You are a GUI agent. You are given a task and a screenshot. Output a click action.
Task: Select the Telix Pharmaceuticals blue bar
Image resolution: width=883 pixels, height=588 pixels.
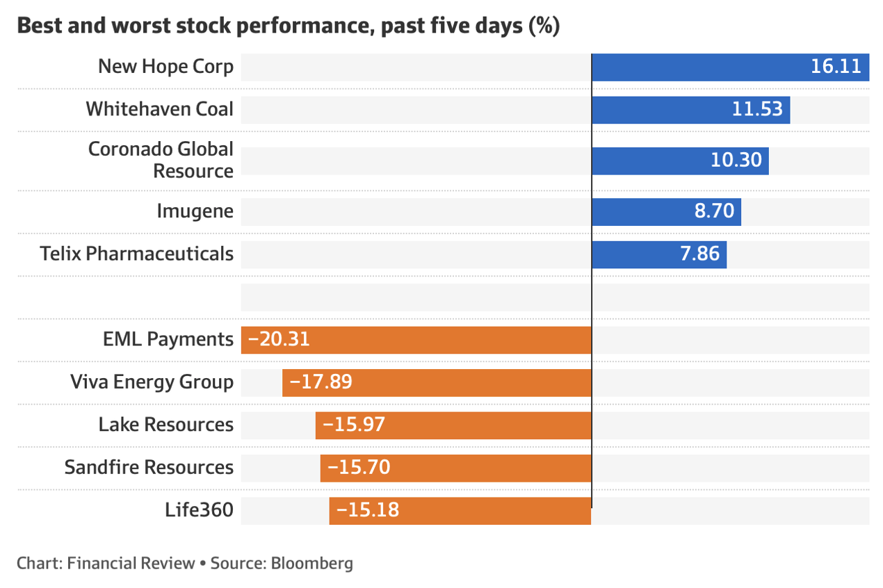click(659, 254)
